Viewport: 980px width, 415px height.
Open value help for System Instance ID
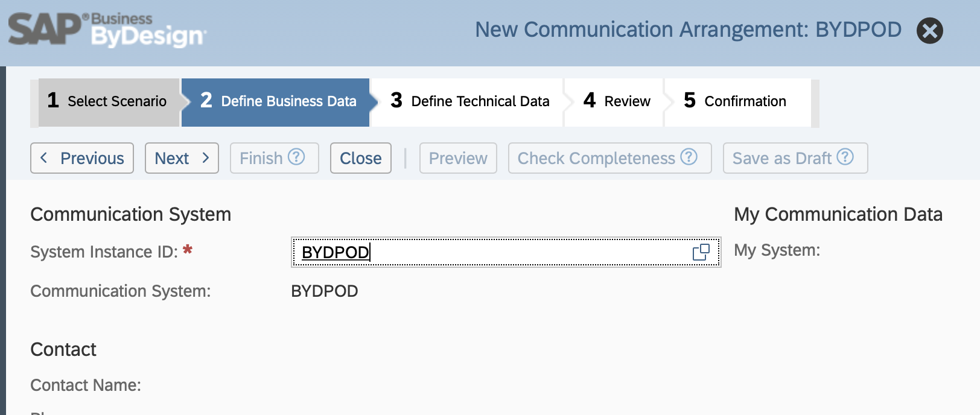pyautogui.click(x=701, y=252)
